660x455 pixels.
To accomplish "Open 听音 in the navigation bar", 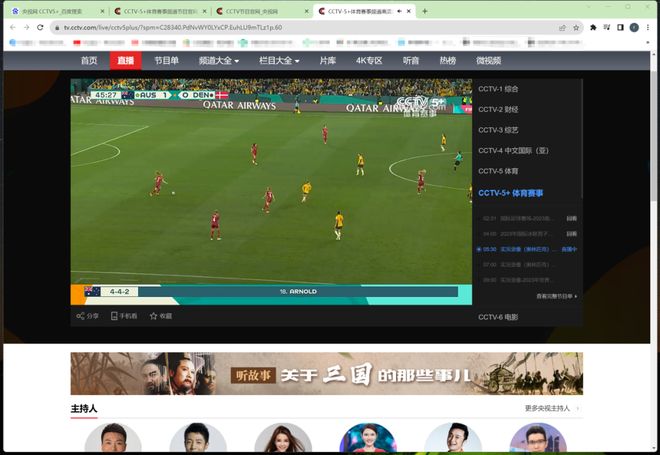I will pyautogui.click(x=410, y=61).
